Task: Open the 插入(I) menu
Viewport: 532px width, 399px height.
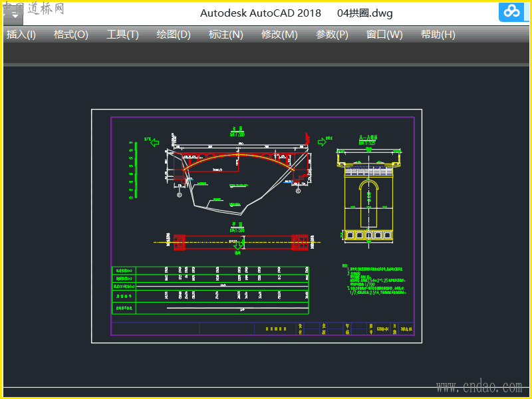Action: (x=21, y=35)
